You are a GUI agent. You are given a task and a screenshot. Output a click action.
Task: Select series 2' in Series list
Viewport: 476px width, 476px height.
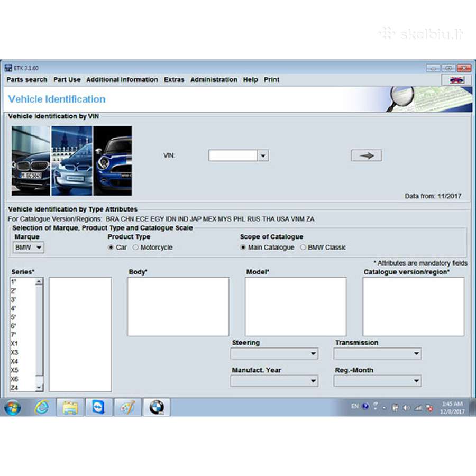pos(23,290)
